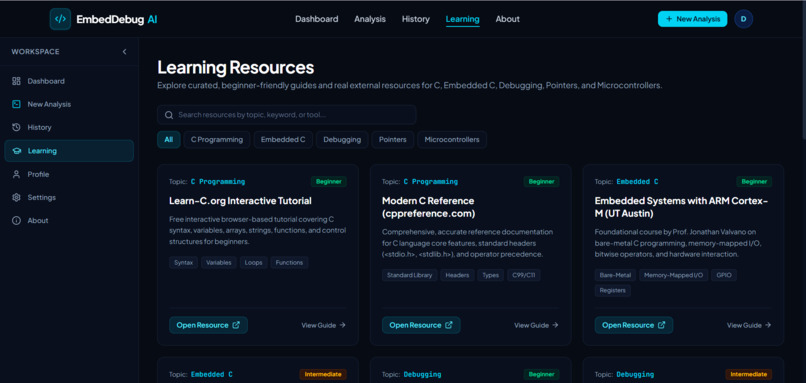
Task: Click the Headers tag
Action: (457, 275)
